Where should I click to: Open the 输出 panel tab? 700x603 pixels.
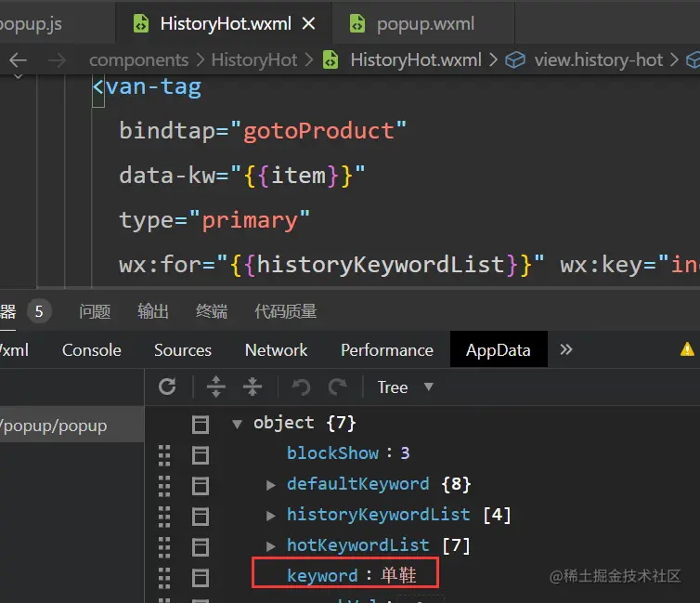pos(153,311)
